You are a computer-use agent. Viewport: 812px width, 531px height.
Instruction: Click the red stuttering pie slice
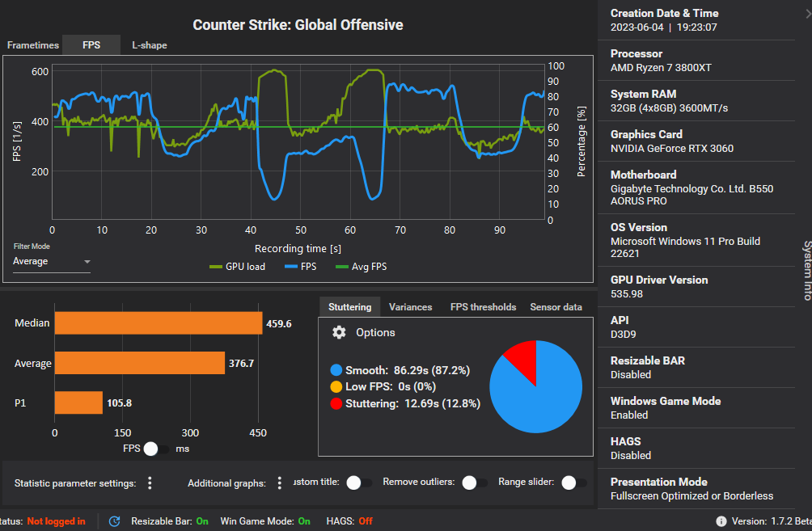tap(524, 358)
